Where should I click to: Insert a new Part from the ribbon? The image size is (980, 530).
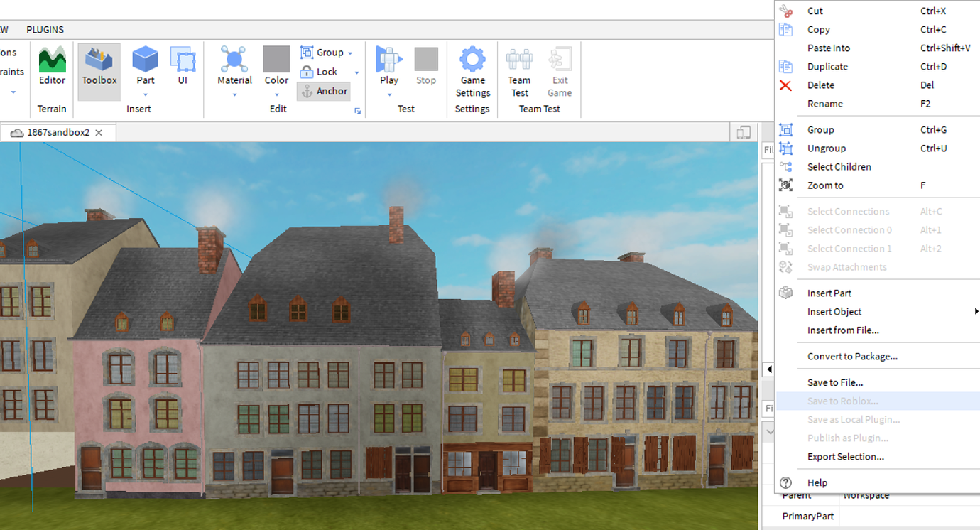146,60
